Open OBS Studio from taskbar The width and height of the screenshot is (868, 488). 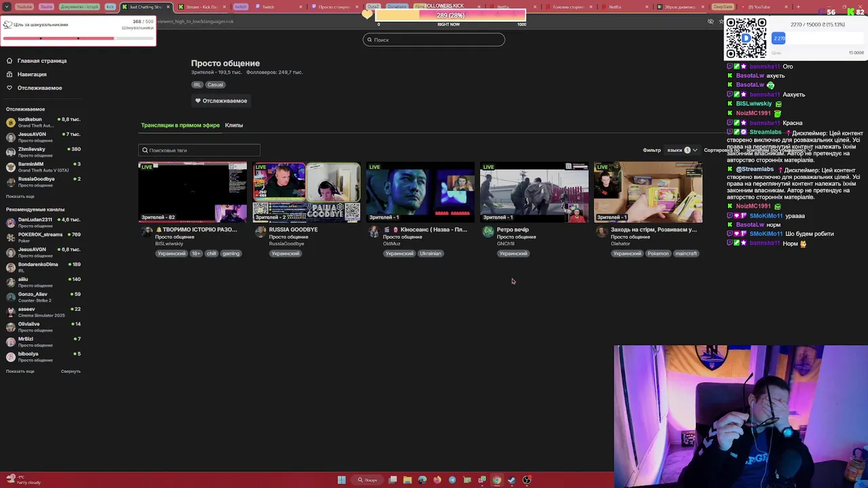[x=527, y=480]
